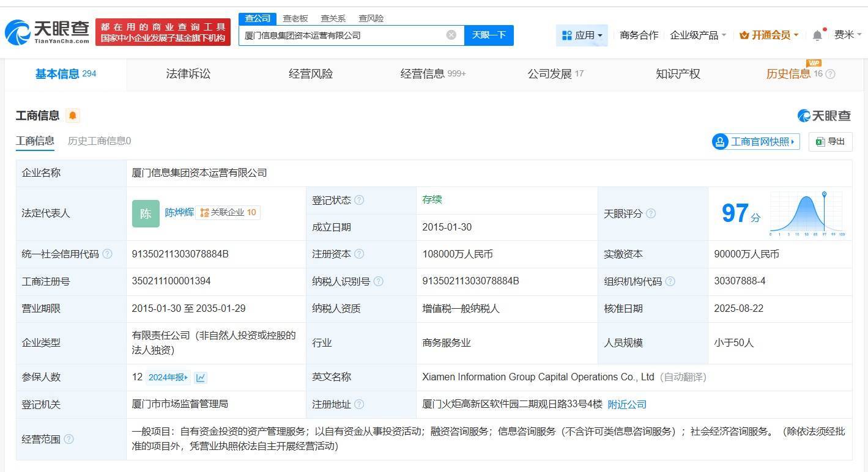The image size is (868, 472).
Task: Click help icon next to 经营范围
Action: 69,439
